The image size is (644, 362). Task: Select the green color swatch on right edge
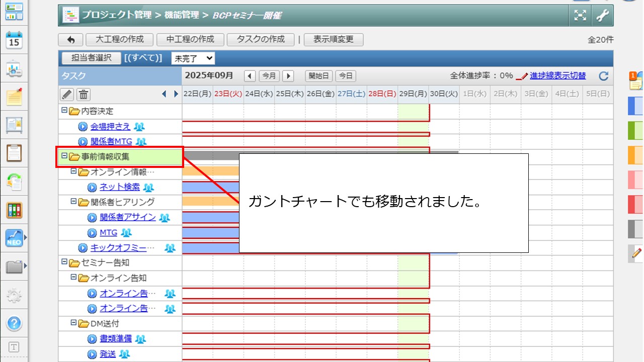coord(636,131)
